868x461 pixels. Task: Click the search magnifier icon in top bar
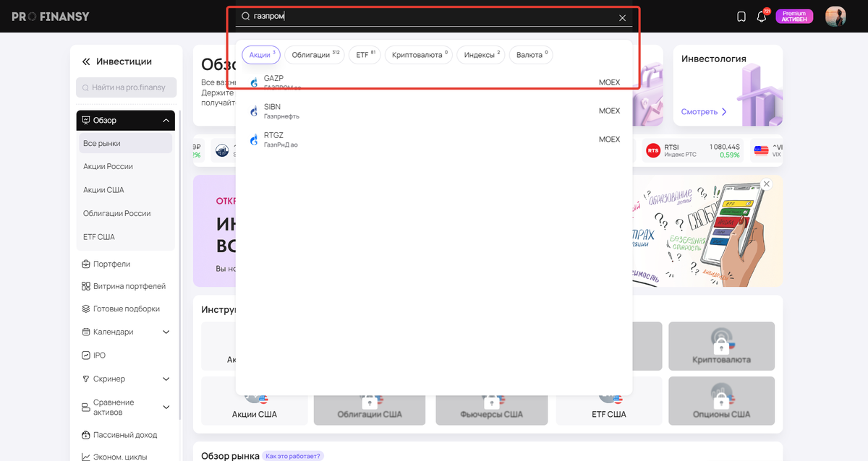(246, 16)
